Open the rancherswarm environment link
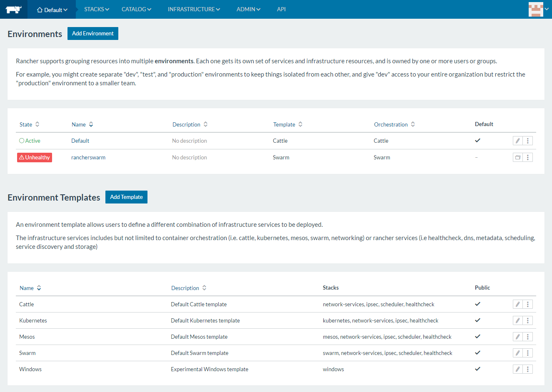The width and height of the screenshot is (552, 392). click(88, 157)
